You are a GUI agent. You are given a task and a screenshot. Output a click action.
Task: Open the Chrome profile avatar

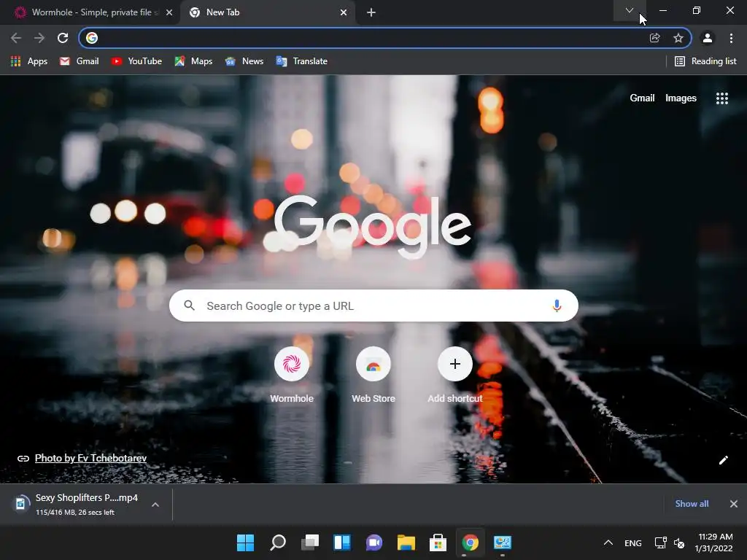(708, 38)
